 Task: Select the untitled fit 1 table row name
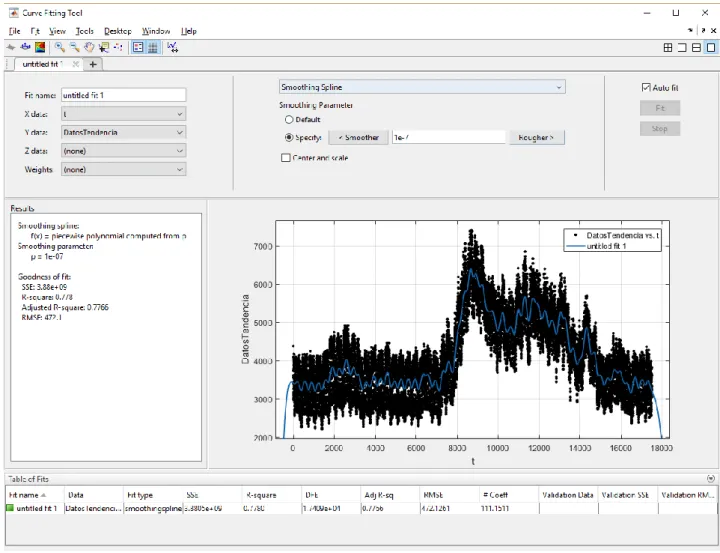pyautogui.click(x=37, y=508)
